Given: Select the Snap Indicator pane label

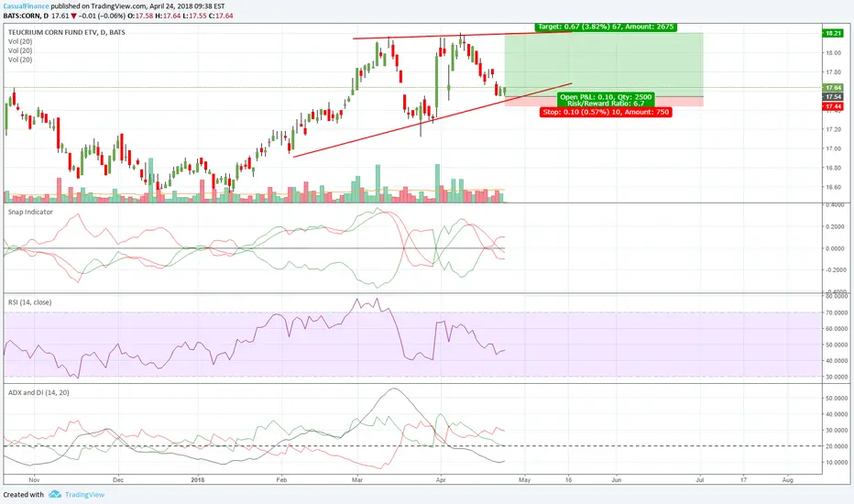Looking at the screenshot, I should click(30, 212).
